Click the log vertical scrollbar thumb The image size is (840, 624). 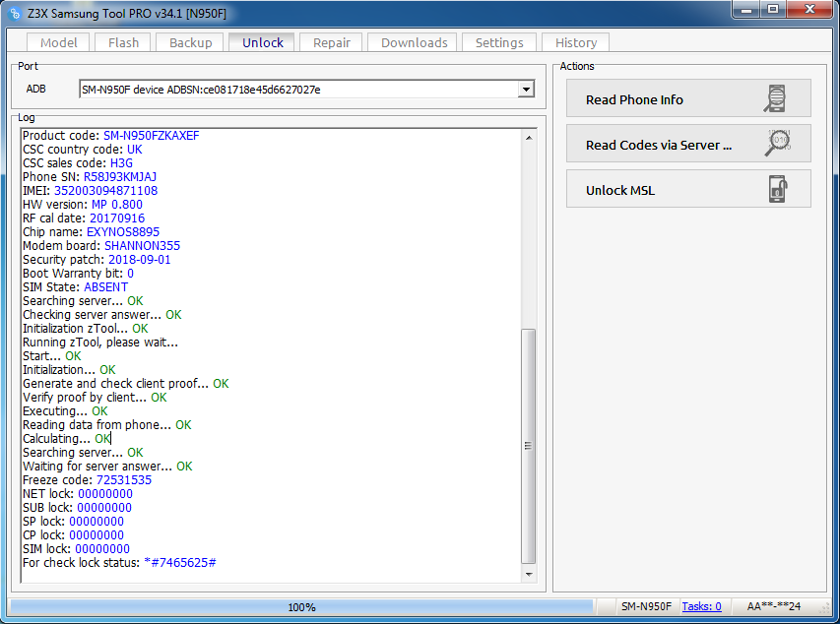528,446
